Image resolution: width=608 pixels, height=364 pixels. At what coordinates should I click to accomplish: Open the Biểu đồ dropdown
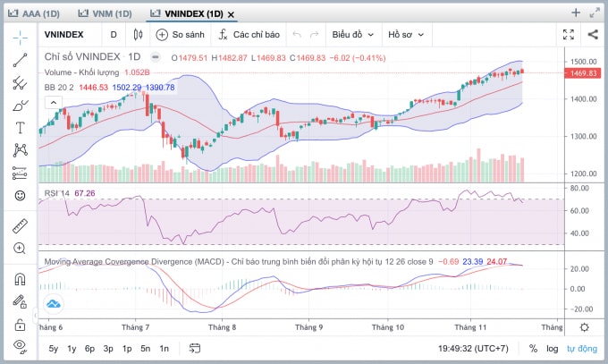[353, 35]
